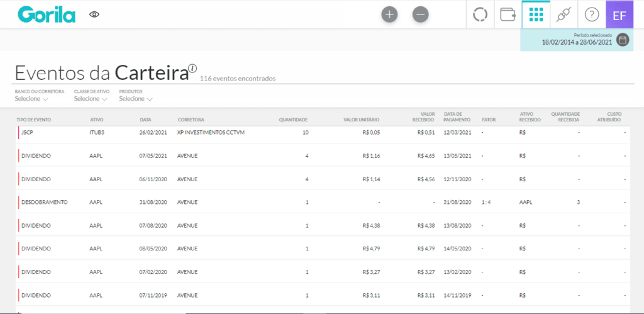Image resolution: width=644 pixels, height=314 pixels.
Task: Click the Valor Unitário column header
Action: click(x=361, y=120)
